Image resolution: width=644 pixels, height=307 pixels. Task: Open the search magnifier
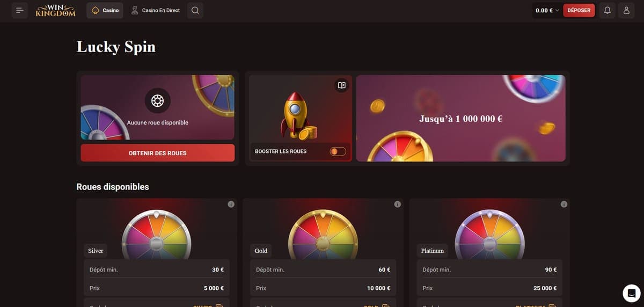click(195, 10)
